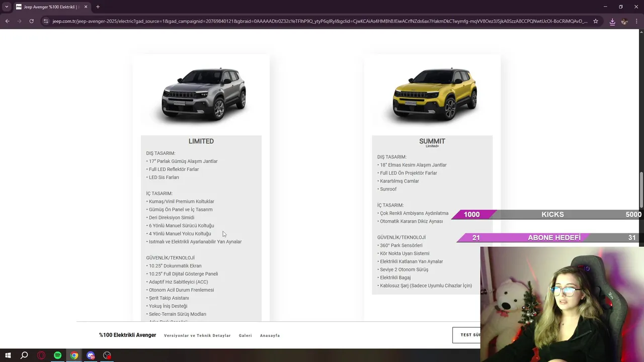
Task: Click '10.25" Dokunmatik Ekran' line
Action: [174, 266]
